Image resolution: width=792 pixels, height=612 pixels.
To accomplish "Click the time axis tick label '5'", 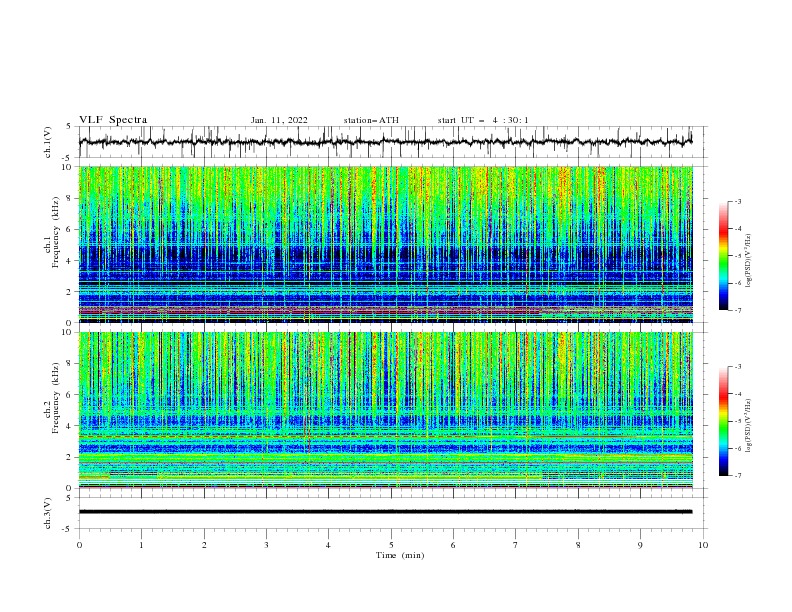I will (x=391, y=545).
